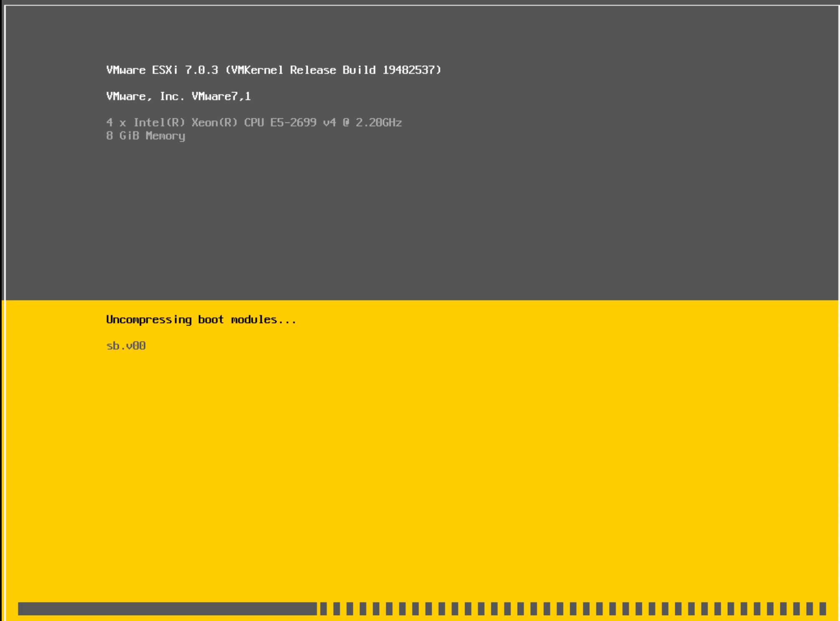Click the area above the progress bar

(417, 583)
